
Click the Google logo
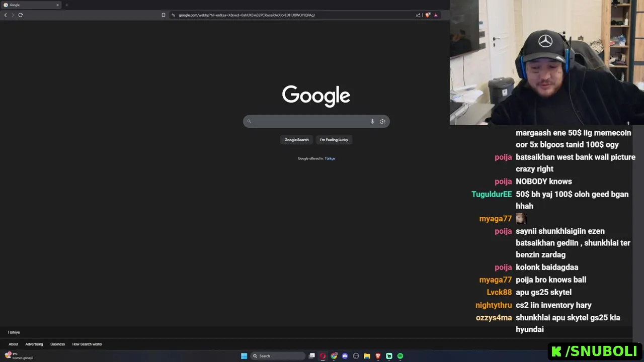316,96
